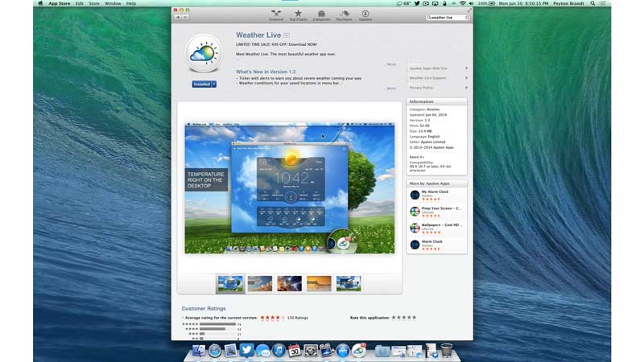This screenshot has width=644, height=362.
Task: Open Preview app icon in the Dock
Action: click(x=230, y=351)
